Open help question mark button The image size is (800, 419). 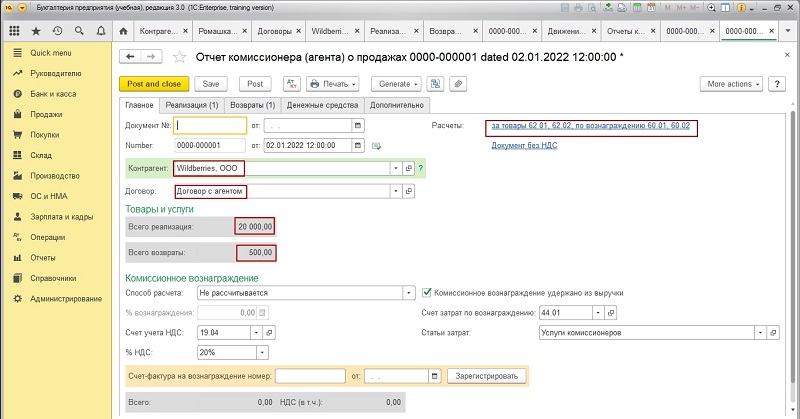click(777, 84)
